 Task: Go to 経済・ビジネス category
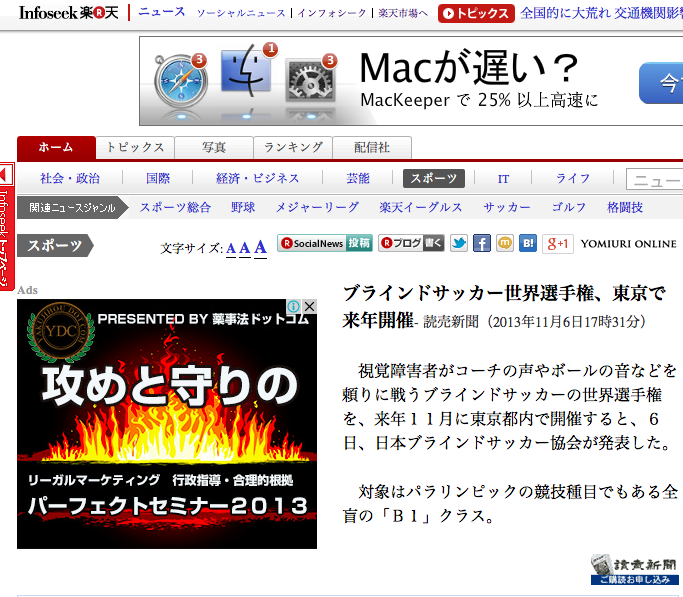click(257, 179)
